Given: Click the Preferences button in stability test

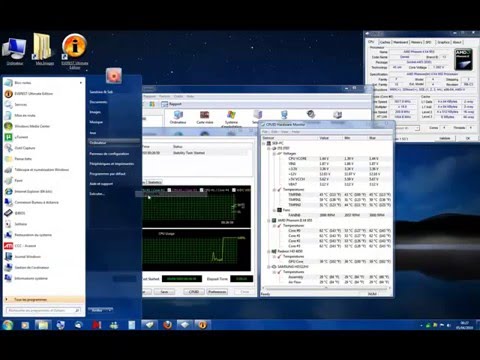Looking at the screenshot, I should pyautogui.click(x=217, y=292).
